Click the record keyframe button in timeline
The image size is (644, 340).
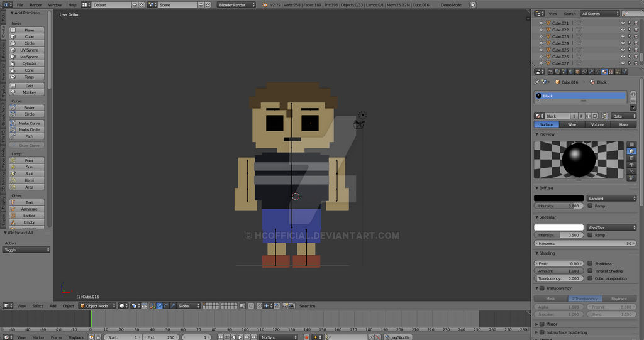(306, 337)
